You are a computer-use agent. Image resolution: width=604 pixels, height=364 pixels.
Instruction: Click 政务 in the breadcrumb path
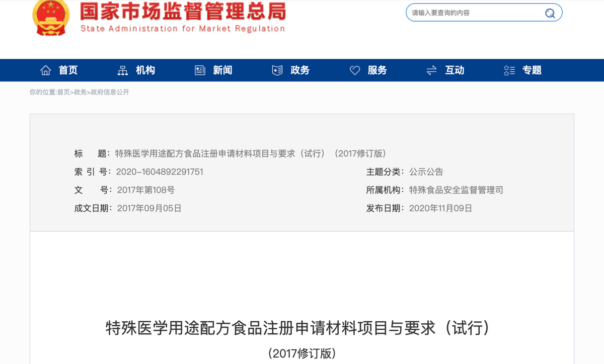click(x=81, y=93)
